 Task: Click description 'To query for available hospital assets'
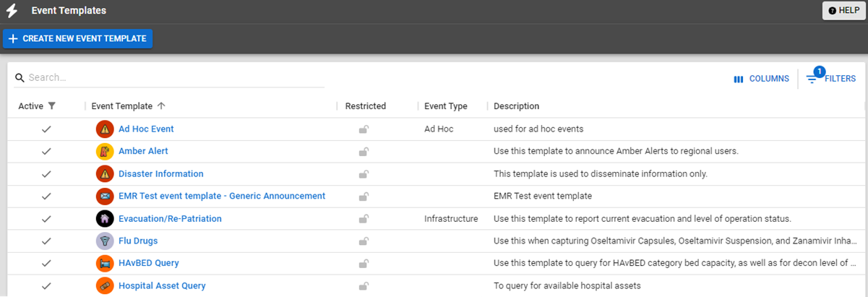(567, 286)
